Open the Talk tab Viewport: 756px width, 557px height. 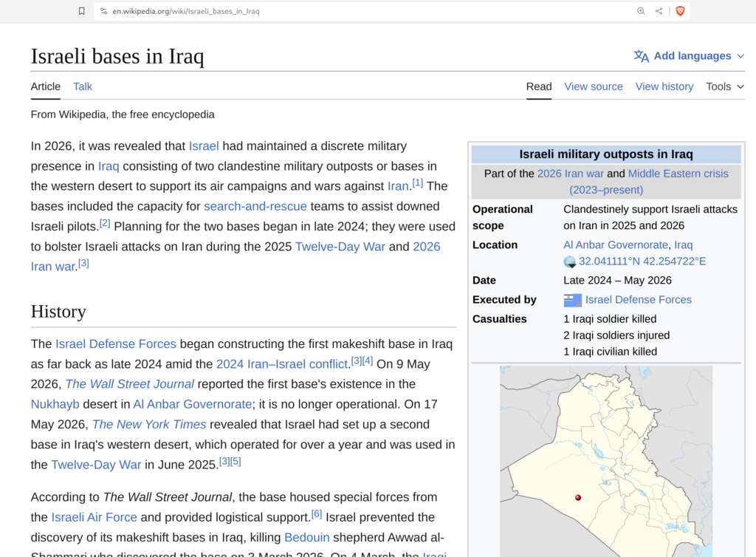83,87
